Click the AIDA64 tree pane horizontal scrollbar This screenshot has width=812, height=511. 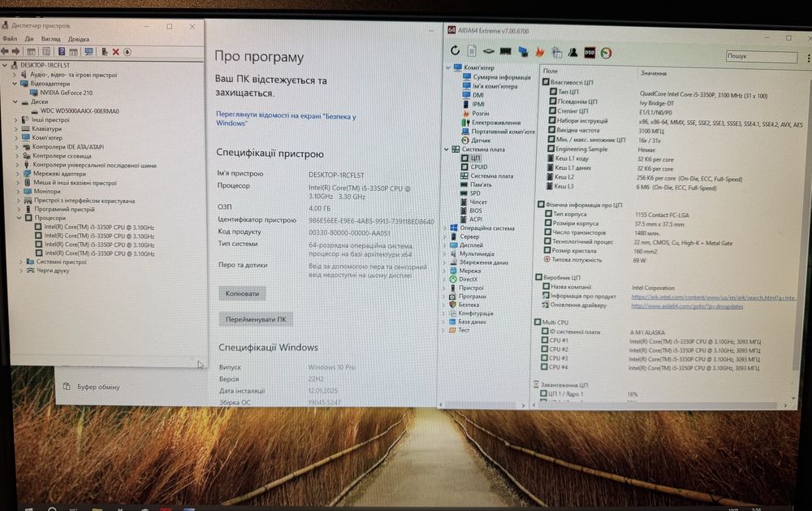tap(482, 405)
